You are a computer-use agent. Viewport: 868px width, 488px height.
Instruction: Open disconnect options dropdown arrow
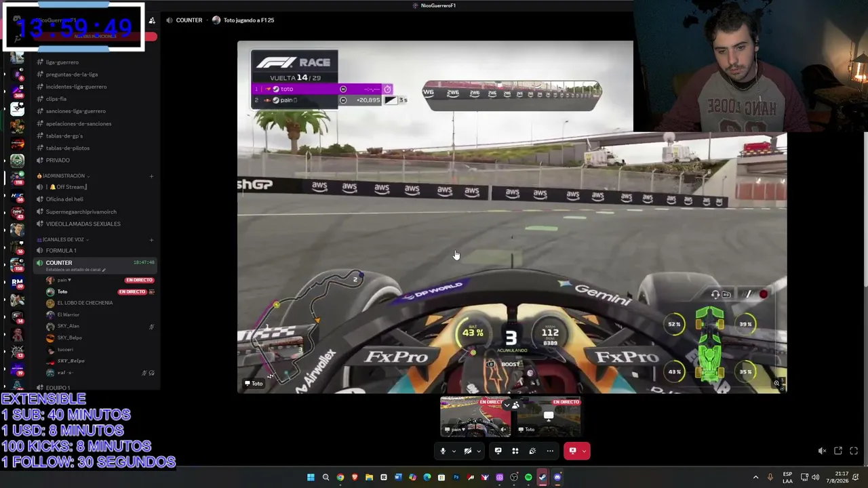(585, 451)
